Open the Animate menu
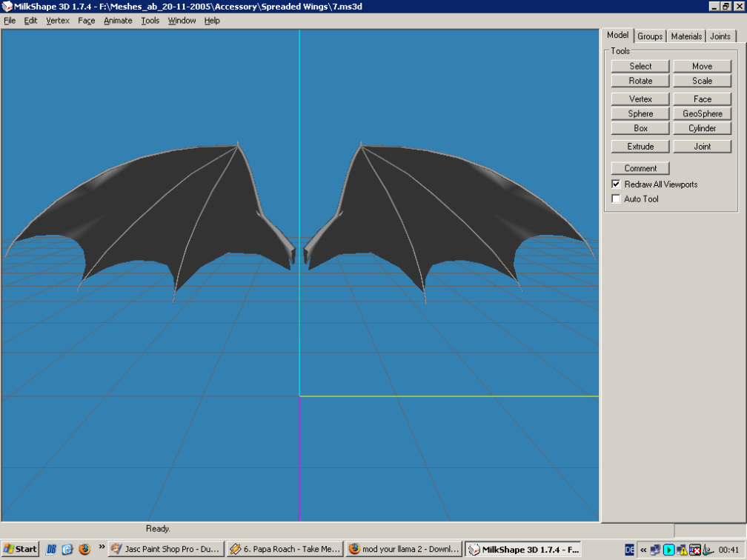Screen dimensions: 747x560 point(118,21)
